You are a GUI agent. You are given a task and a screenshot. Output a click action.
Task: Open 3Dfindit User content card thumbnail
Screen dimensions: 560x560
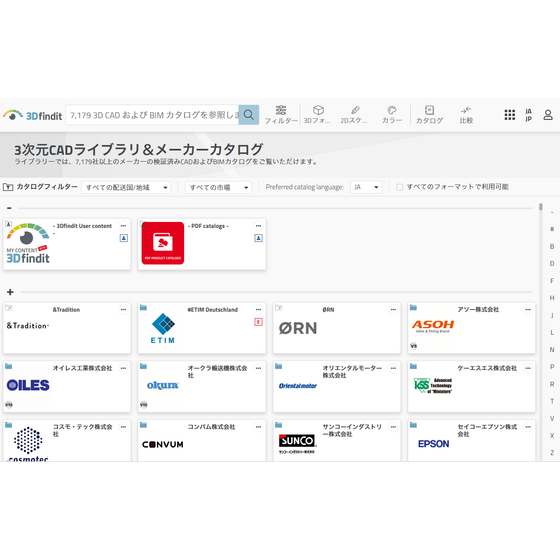coord(28,244)
